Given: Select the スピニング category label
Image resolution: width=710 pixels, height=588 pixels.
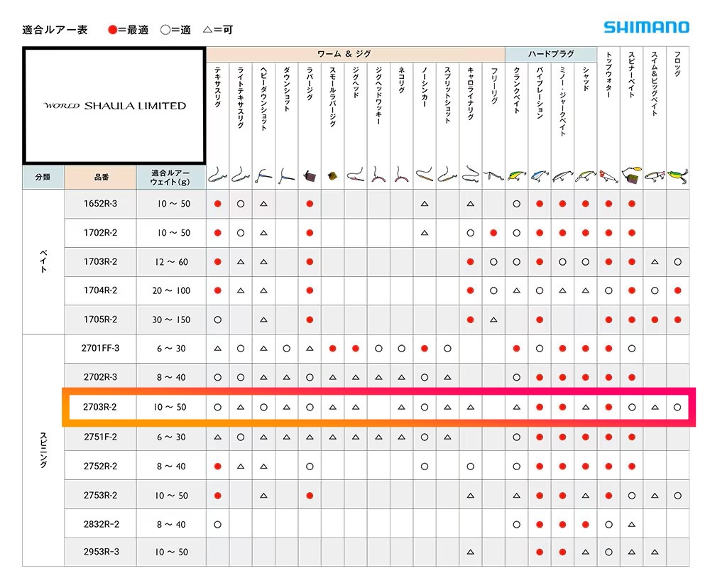Looking at the screenshot, I should (43, 450).
